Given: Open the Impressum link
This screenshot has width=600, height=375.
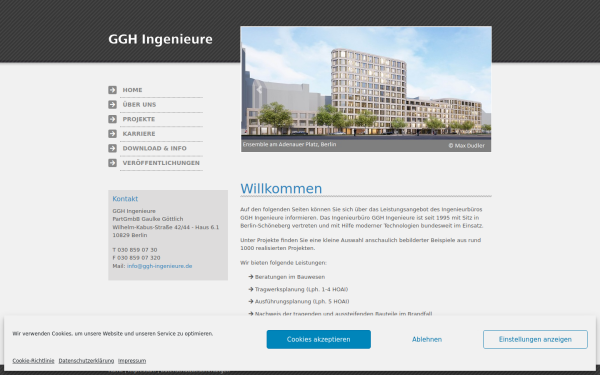Looking at the screenshot, I should (x=132, y=360).
